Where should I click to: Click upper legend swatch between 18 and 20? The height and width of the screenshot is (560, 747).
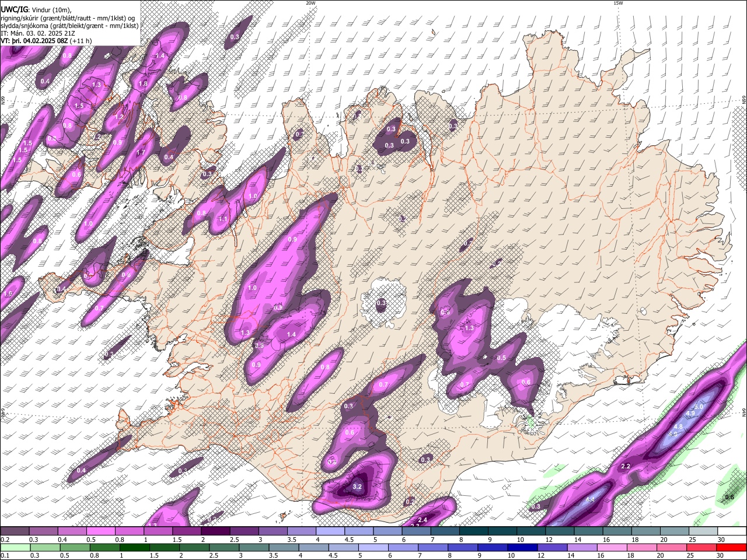[x=647, y=531]
